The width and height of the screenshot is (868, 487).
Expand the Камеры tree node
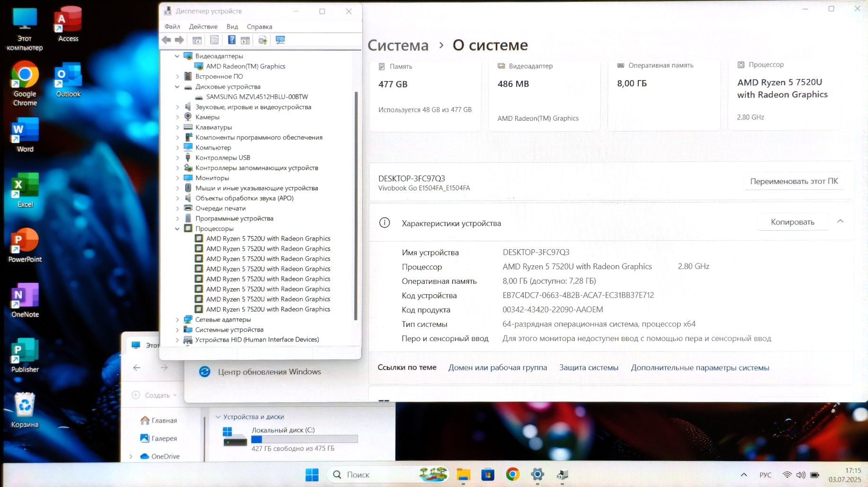pos(177,117)
